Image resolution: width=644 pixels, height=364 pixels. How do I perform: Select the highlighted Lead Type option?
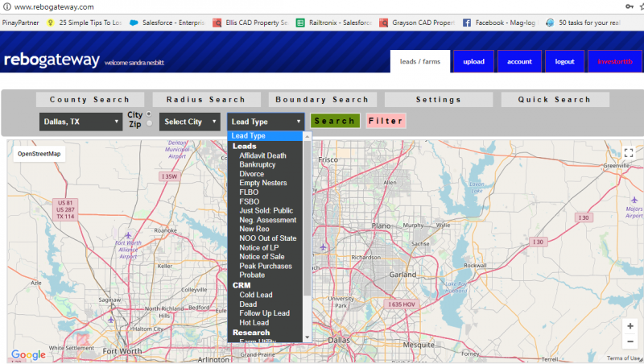coord(266,135)
